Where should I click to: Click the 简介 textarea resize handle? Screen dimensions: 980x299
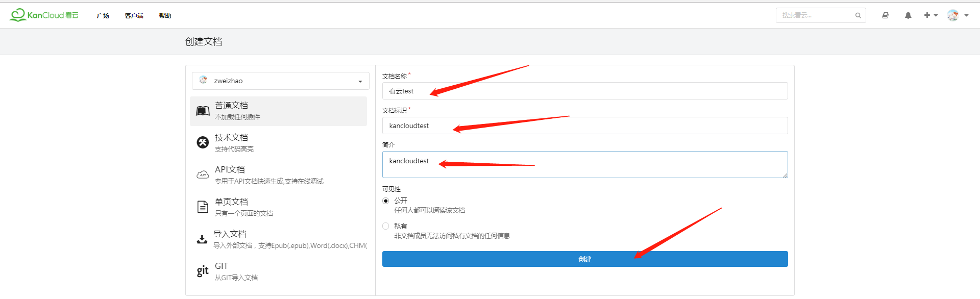pos(785,175)
